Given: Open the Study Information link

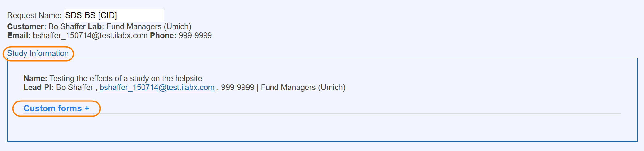Looking at the screenshot, I should pyautogui.click(x=38, y=54).
